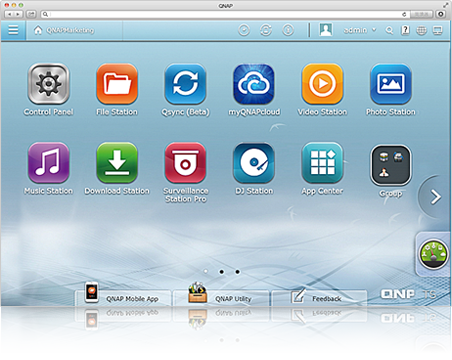This screenshot has height=360, width=452.
Task: Click the browser address bar
Action: click(224, 14)
